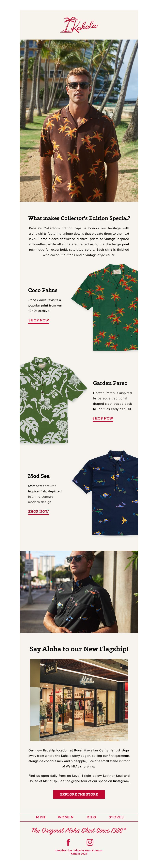
Task: Click the navy Mod Sea shirt image
Action: tap(105, 493)
